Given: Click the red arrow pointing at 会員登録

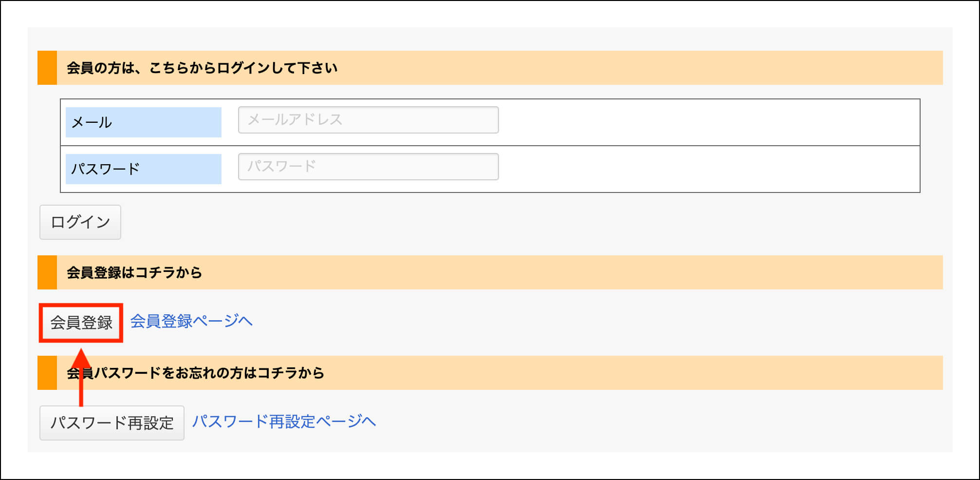Looking at the screenshot, I should click(81, 376).
